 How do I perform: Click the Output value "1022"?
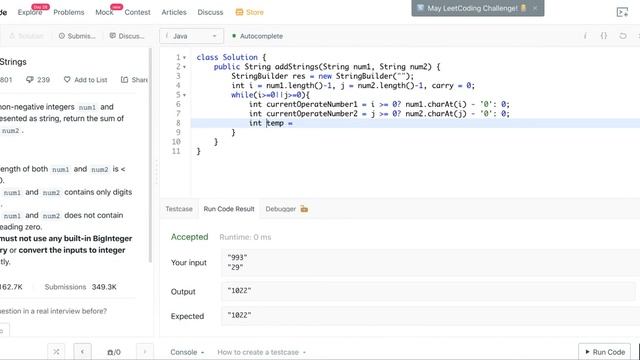(x=239, y=291)
